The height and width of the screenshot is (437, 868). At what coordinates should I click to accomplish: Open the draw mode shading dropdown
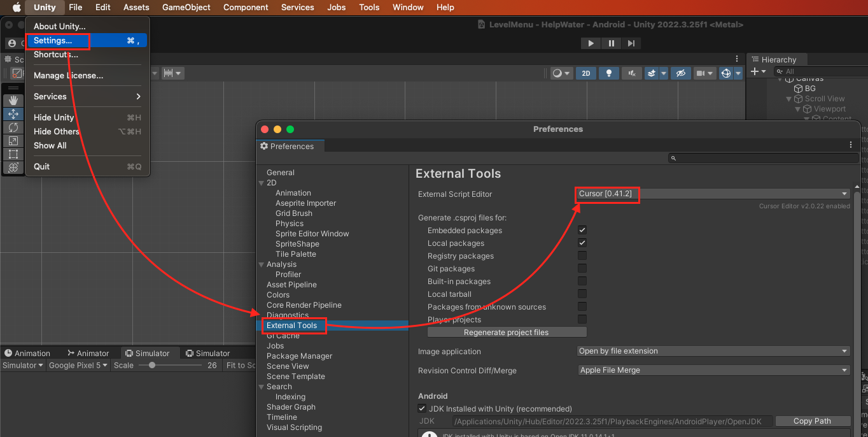[562, 73]
